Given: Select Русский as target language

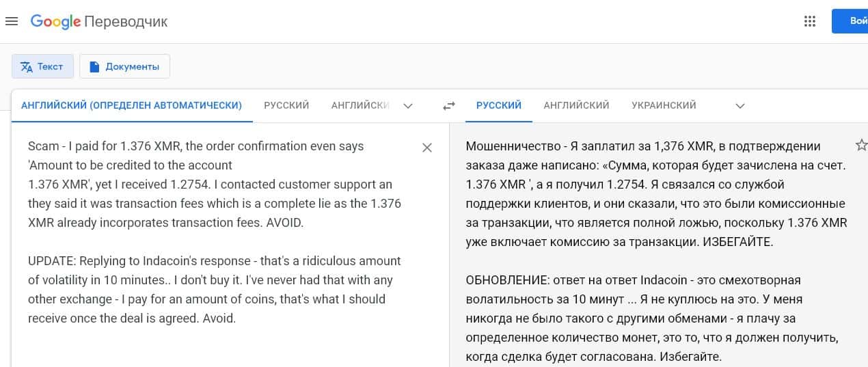Looking at the screenshot, I should pyautogui.click(x=498, y=105).
